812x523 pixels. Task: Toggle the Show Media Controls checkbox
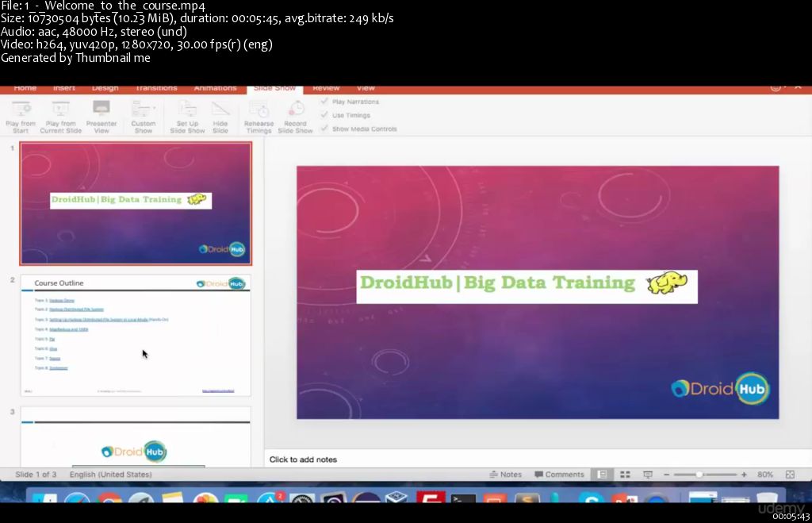[x=324, y=128]
